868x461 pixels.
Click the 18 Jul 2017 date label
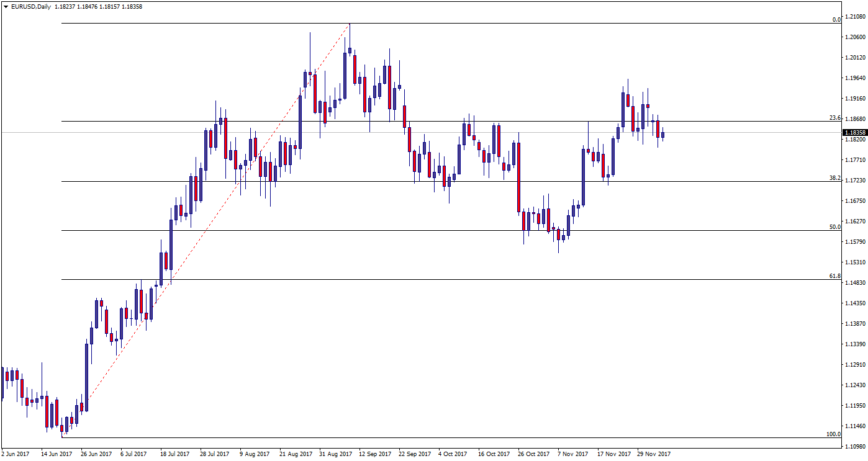(176, 454)
